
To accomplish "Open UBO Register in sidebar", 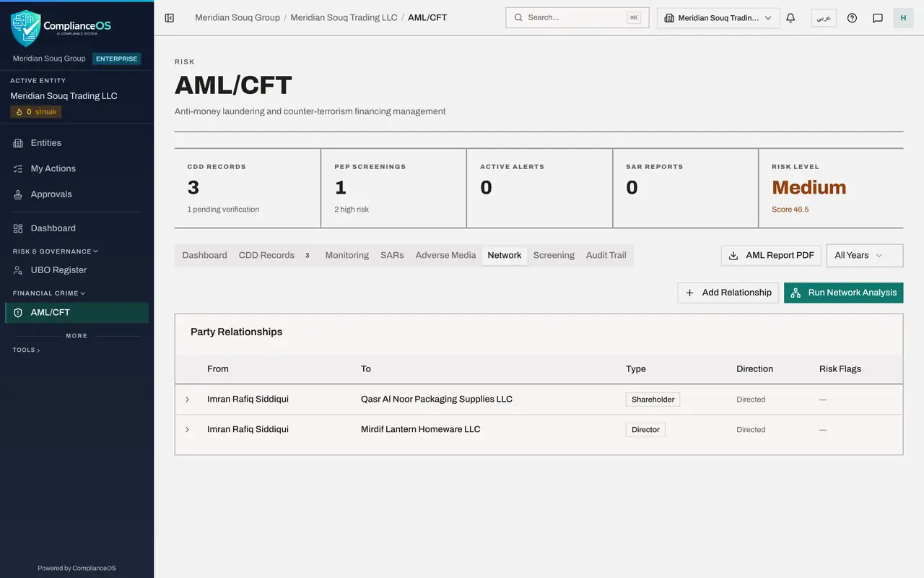I will pyautogui.click(x=77, y=269).
